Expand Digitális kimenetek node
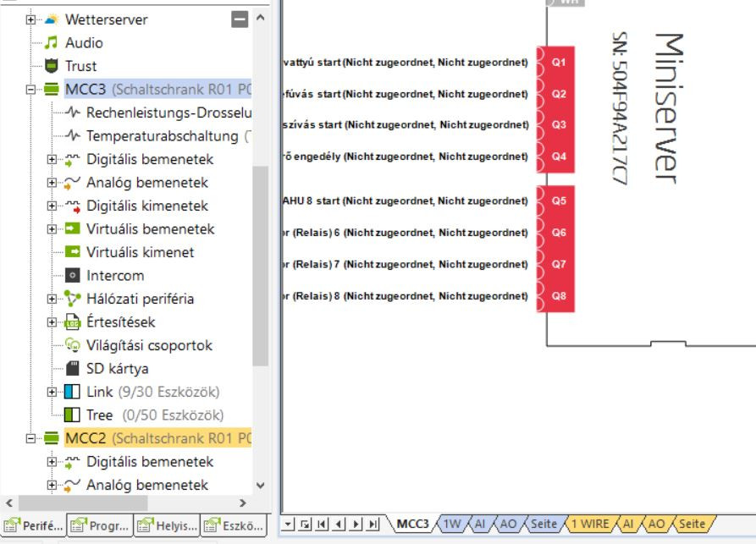756x544 pixels. click(52, 206)
